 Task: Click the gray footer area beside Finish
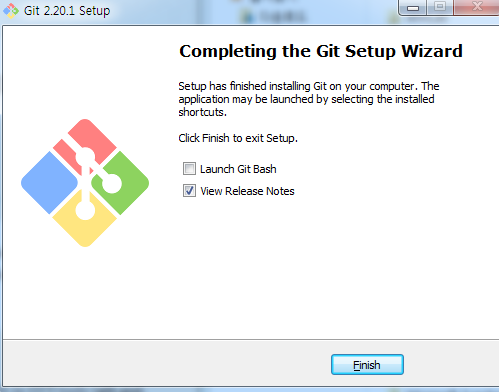pos(167,363)
